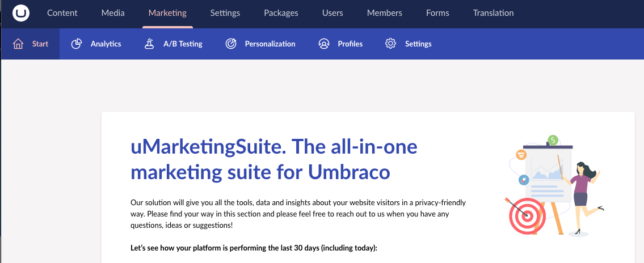Click the A/B Testing flask icon
The width and height of the screenshot is (644, 263).
point(149,44)
